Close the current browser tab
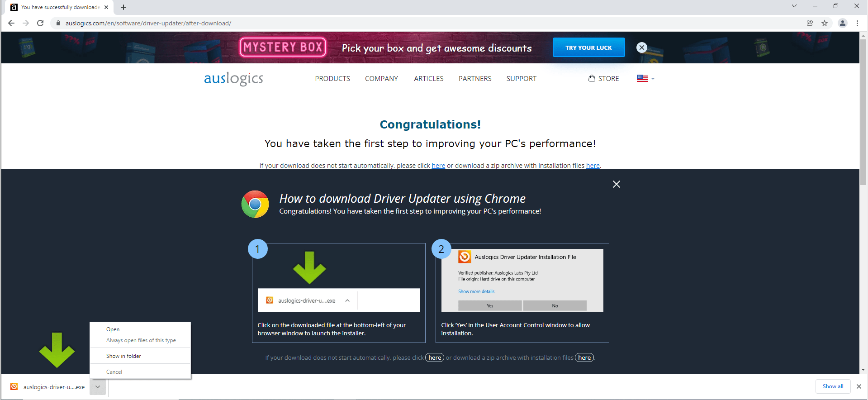This screenshot has width=868, height=400. [106, 7]
